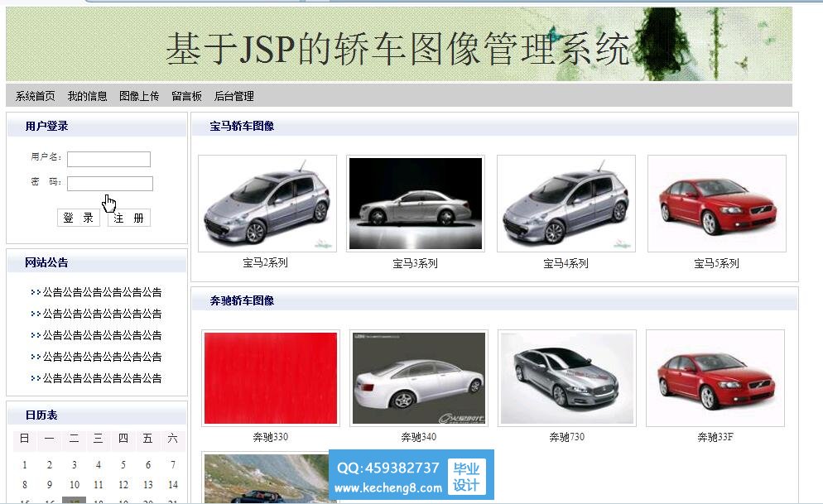
Task: Submit the form with the 登录 button
Action: click(78, 218)
